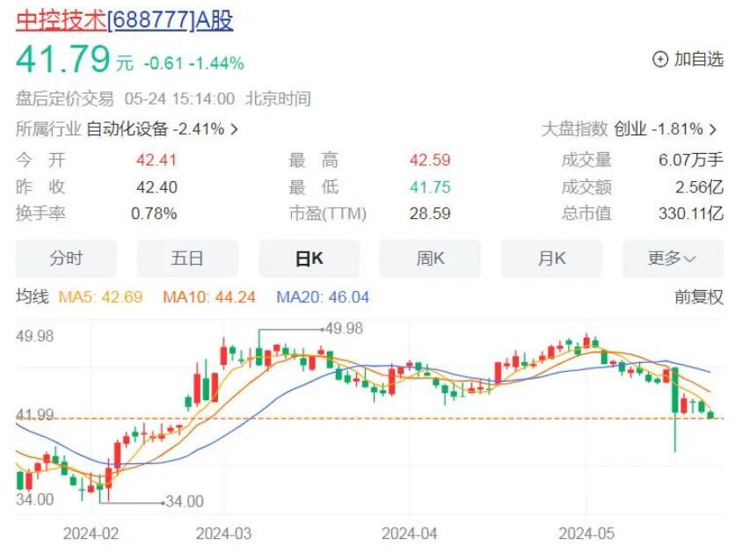This screenshot has width=742, height=560.
Task: Click the 总市值 value 330.11亿
Action: pyautogui.click(x=691, y=214)
